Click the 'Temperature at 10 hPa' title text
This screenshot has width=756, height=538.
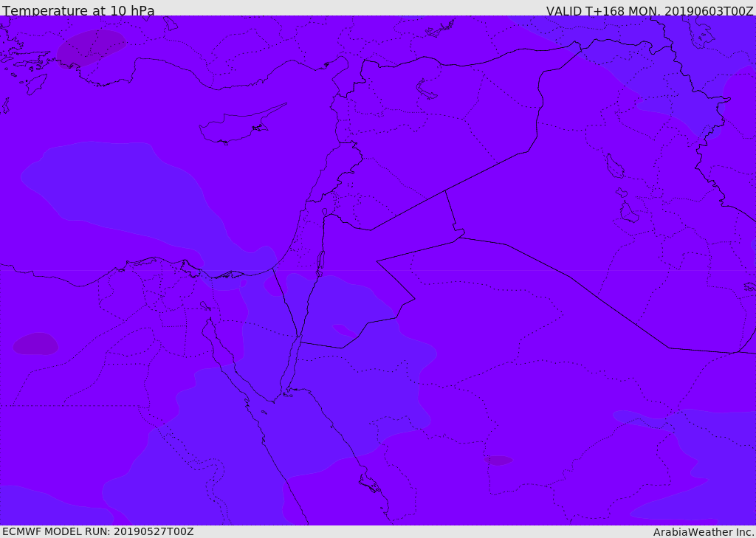pos(78,10)
